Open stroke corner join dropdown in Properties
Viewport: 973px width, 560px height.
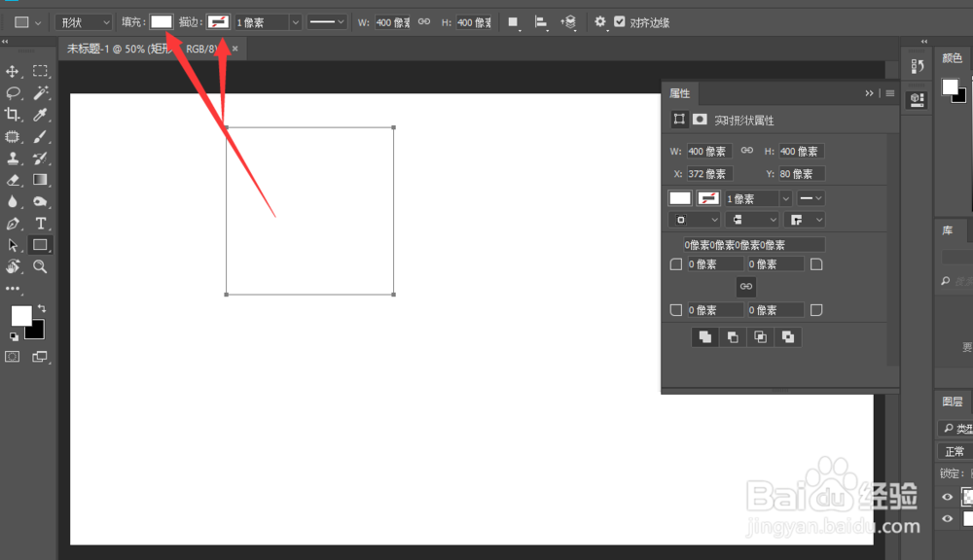point(805,220)
